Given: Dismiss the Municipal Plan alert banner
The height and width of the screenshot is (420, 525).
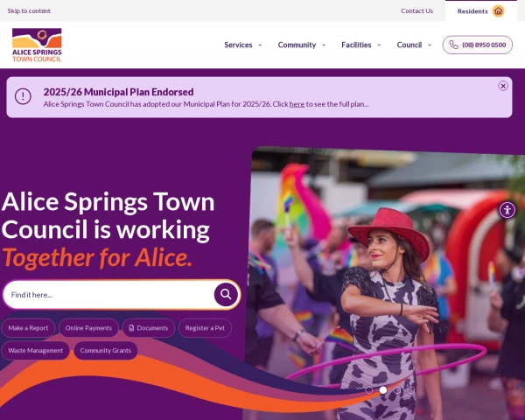Looking at the screenshot, I should tap(503, 86).
